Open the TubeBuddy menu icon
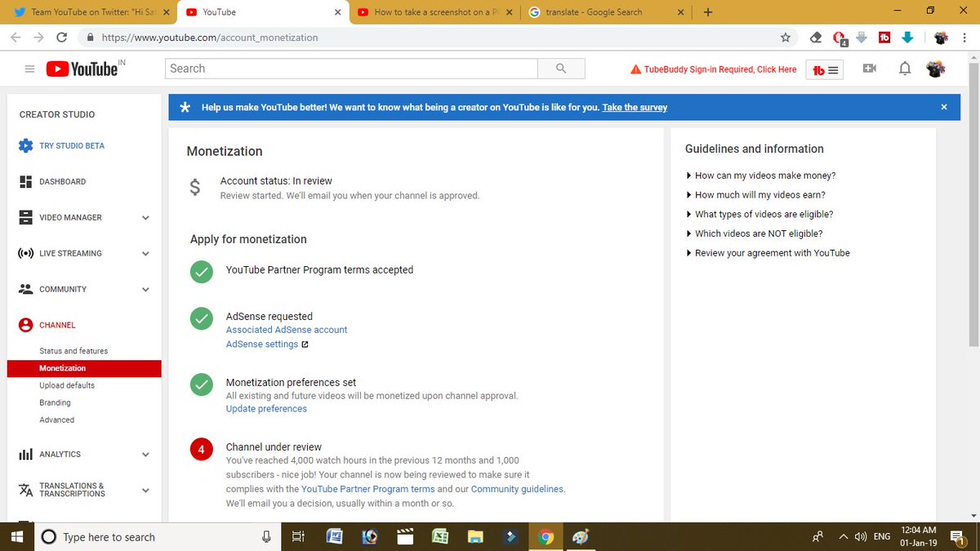This screenshot has height=551, width=980. (825, 70)
